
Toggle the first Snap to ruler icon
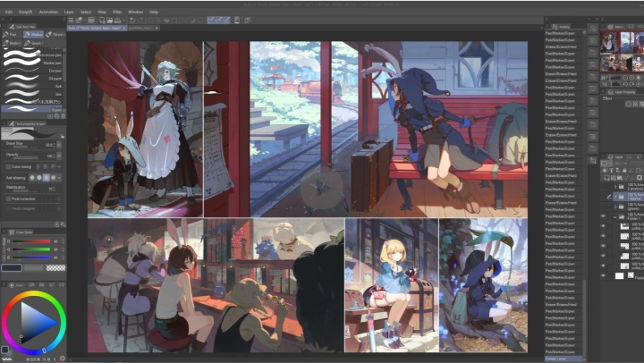211,21
